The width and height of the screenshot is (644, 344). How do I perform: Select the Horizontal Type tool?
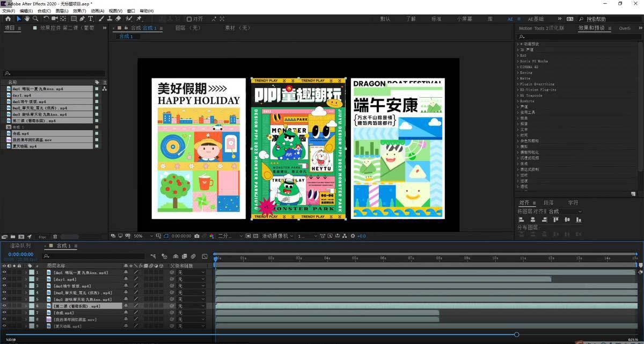91,19
